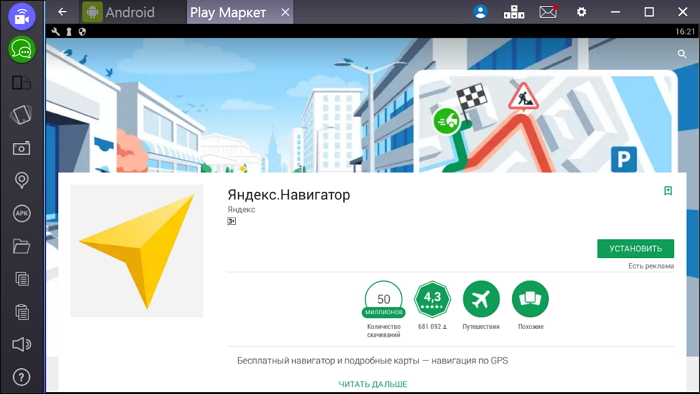This screenshot has width=700, height=394.
Task: Open the screen recorder sidebar icon
Action: pos(21,16)
